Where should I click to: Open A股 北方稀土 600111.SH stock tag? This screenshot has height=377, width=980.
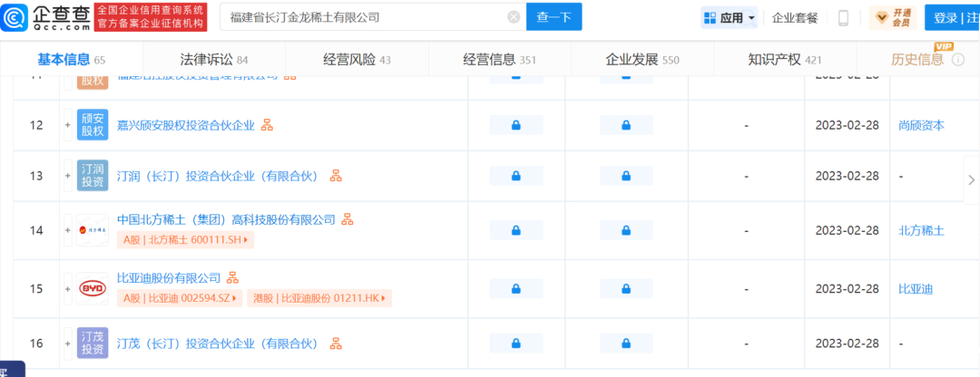coord(186,240)
